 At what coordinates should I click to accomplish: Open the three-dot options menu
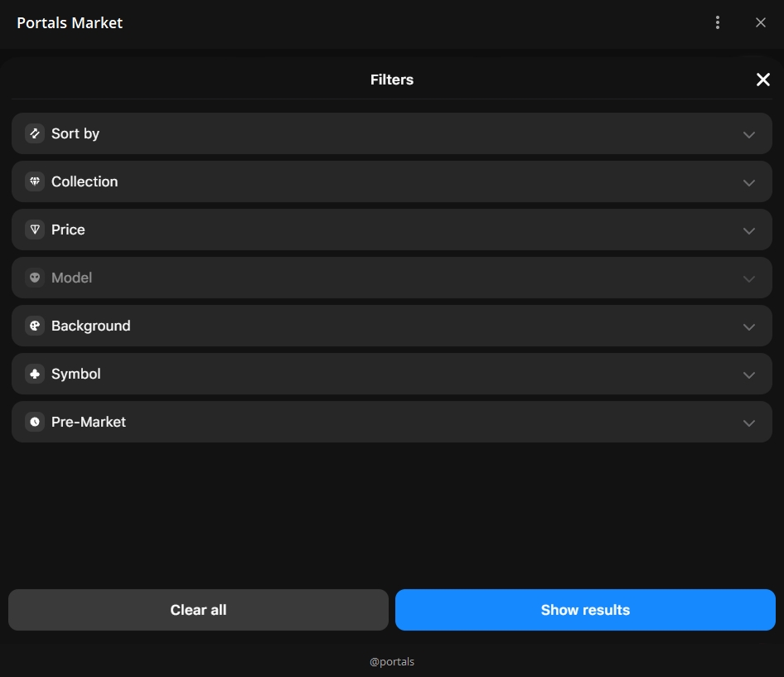(x=718, y=23)
